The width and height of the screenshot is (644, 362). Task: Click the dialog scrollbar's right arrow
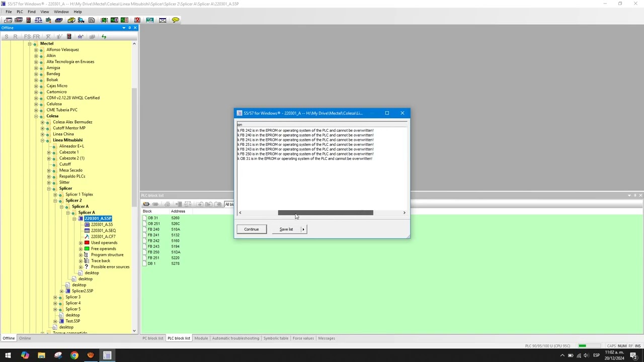tap(404, 213)
